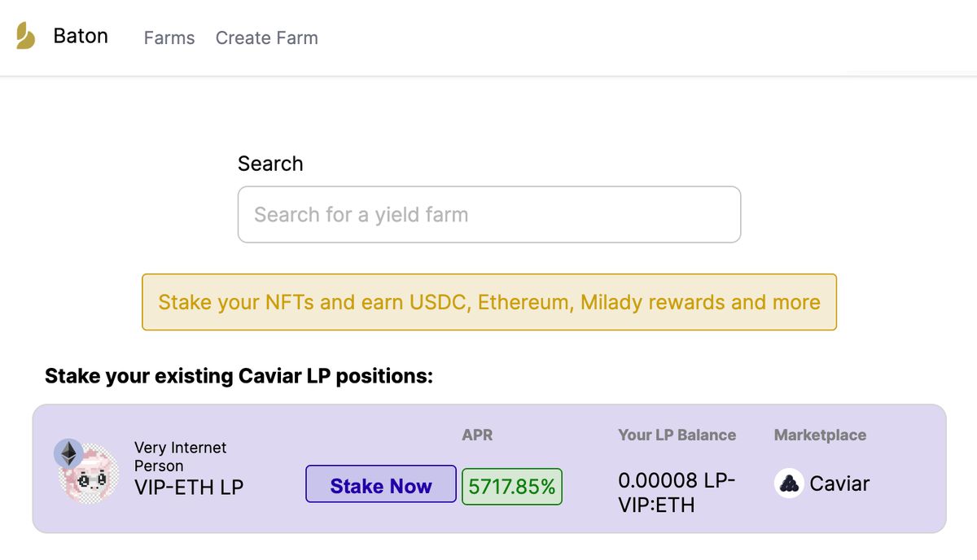Open the Create Farm page
The image size is (977, 560).
[266, 37]
